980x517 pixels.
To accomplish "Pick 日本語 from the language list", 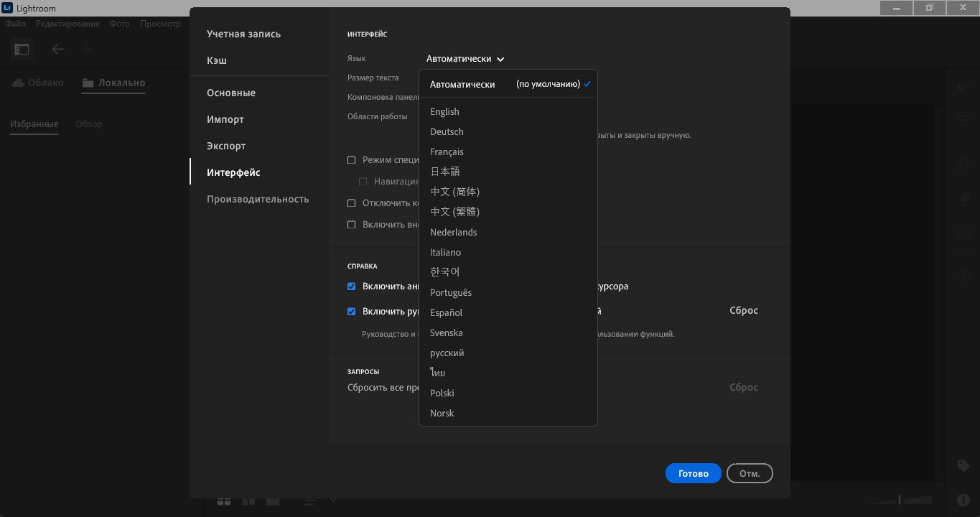I will click(508, 172).
